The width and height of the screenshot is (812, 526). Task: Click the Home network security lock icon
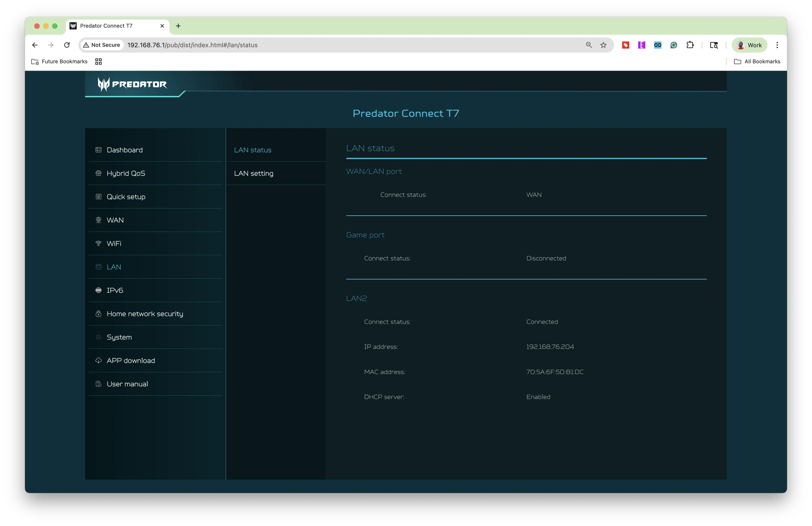98,314
